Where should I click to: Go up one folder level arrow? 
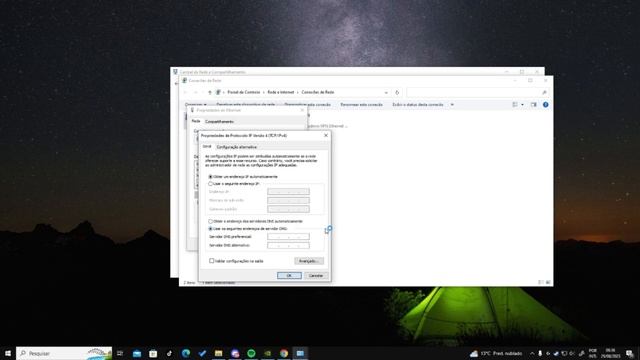click(210, 93)
